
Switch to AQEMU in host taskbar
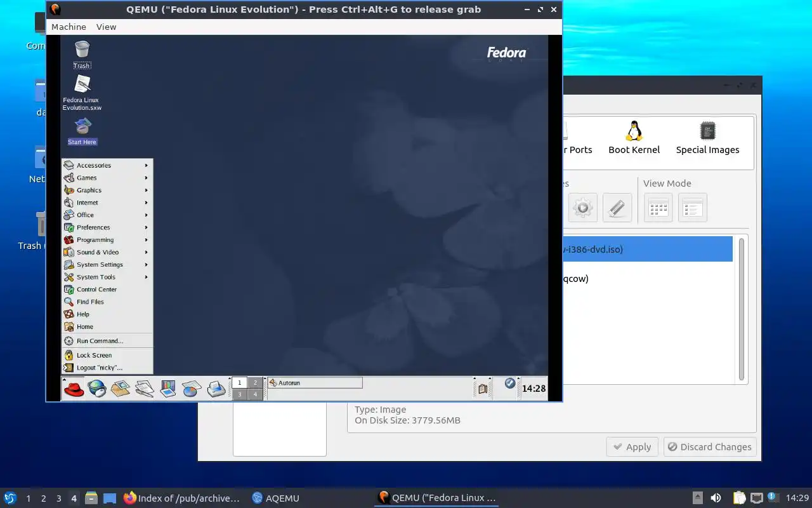click(275, 498)
